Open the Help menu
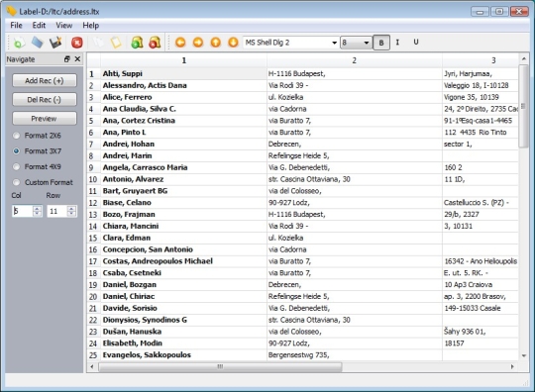This screenshot has width=535, height=392. pyautogui.click(x=91, y=25)
